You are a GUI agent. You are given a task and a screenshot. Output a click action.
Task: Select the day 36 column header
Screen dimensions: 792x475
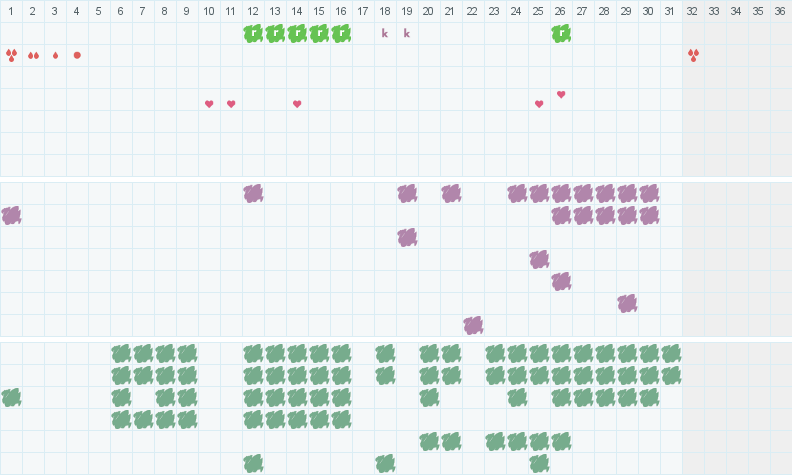click(x=781, y=11)
